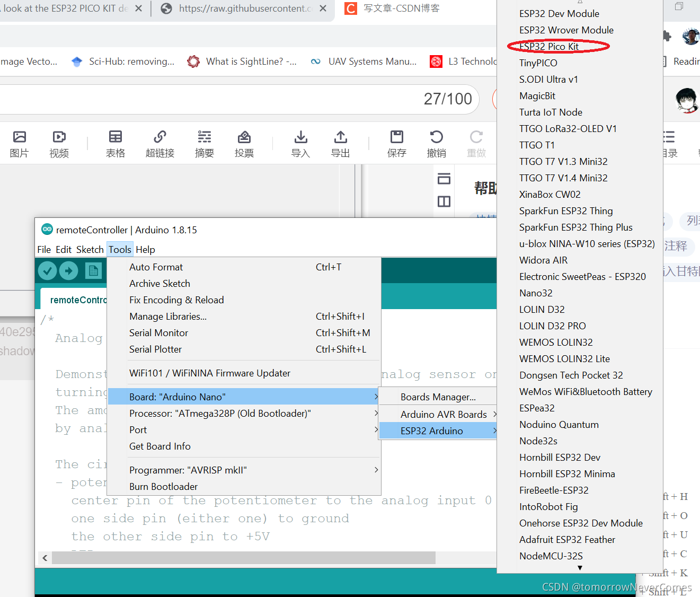The width and height of the screenshot is (700, 597).
Task: Select TTGO LoRa32-OLED V1 board
Action: [580, 129]
